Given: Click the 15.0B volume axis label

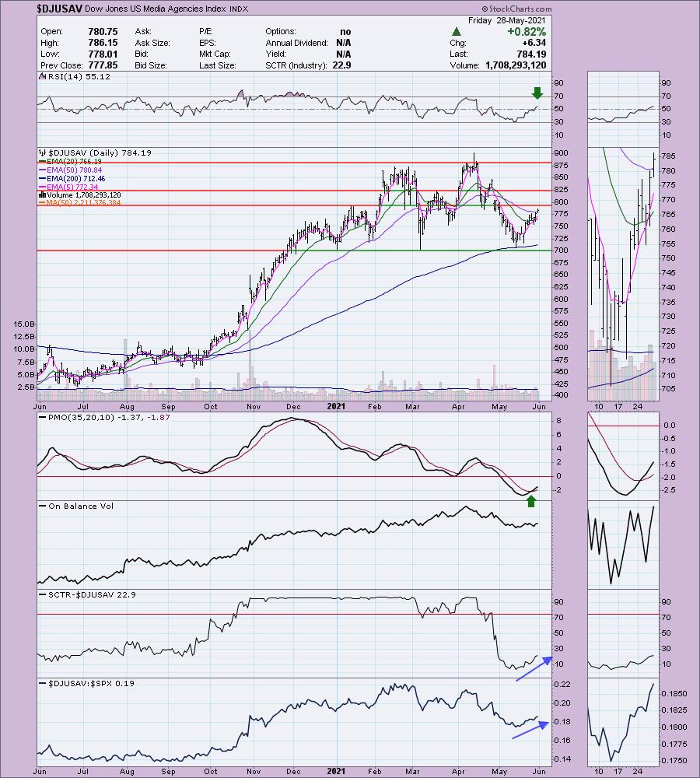Looking at the screenshot, I should 24,324.
